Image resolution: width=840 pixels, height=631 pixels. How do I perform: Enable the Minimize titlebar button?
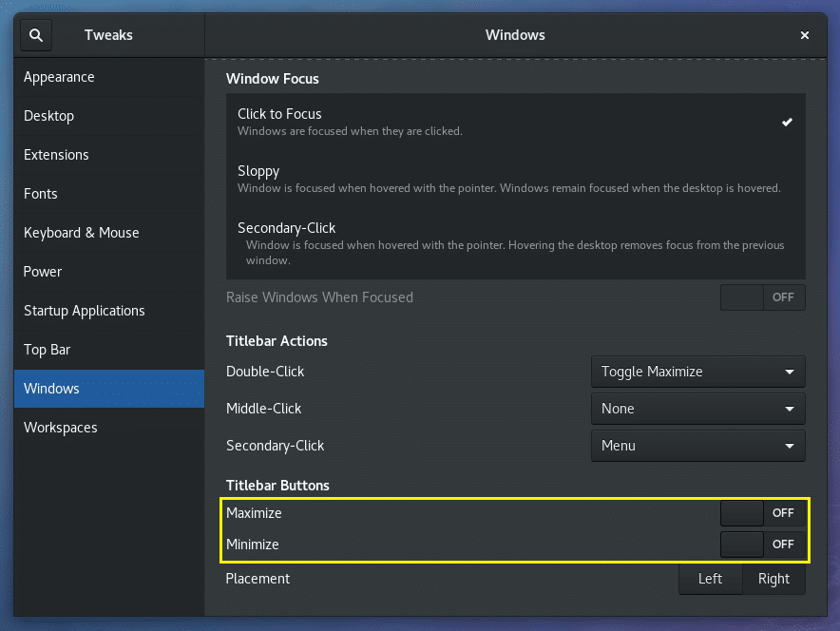[x=763, y=545]
